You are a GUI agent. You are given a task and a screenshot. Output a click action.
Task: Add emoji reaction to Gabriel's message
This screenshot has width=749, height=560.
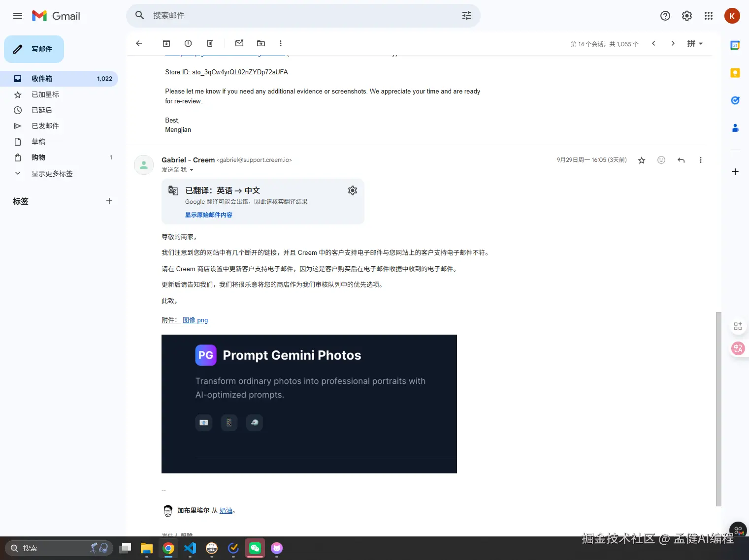(661, 160)
